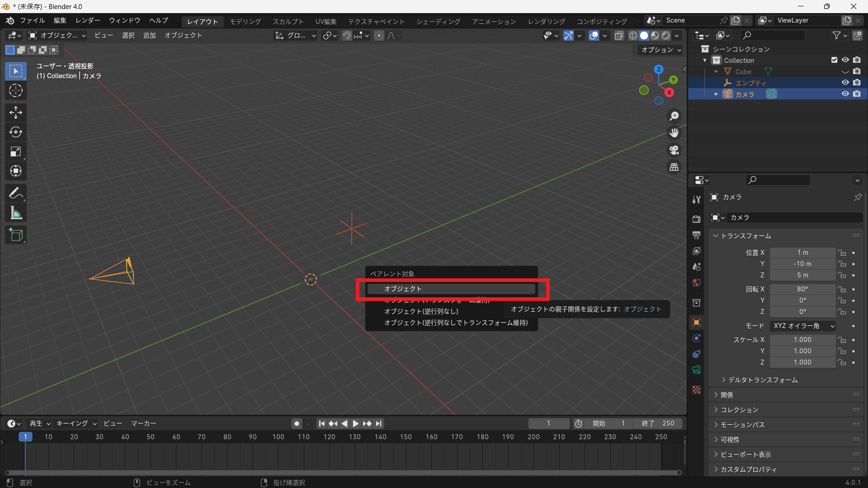This screenshot has height=488, width=868.
Task: Expand the Cube item in outliner
Action: (x=716, y=71)
